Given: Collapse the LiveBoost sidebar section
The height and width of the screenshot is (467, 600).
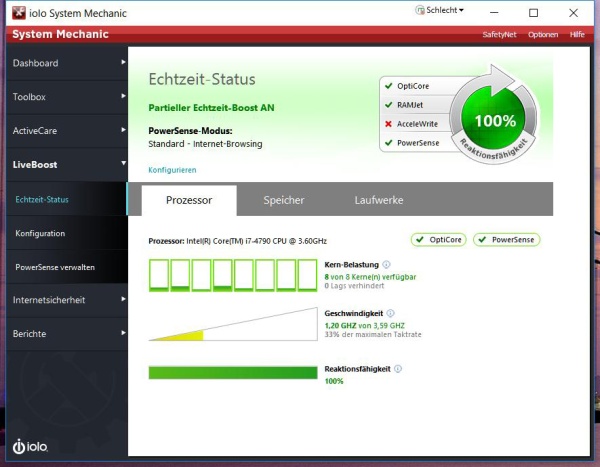Looking at the screenshot, I should click(x=67, y=165).
